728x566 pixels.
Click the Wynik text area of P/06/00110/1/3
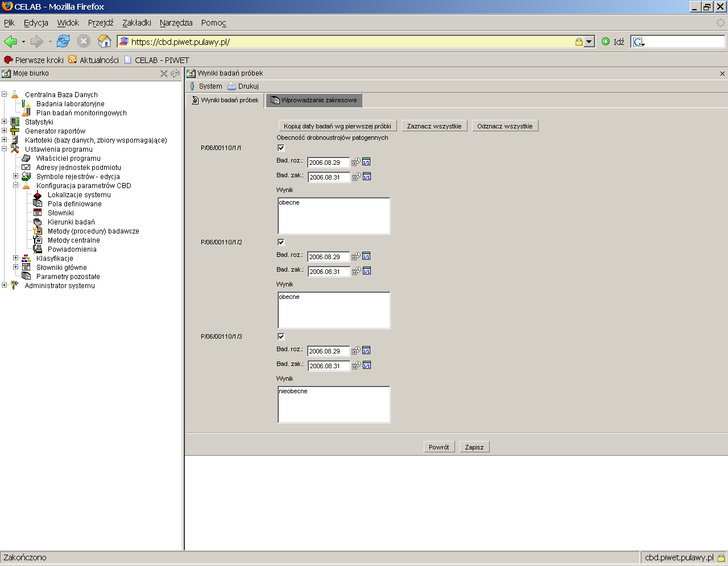click(334, 405)
